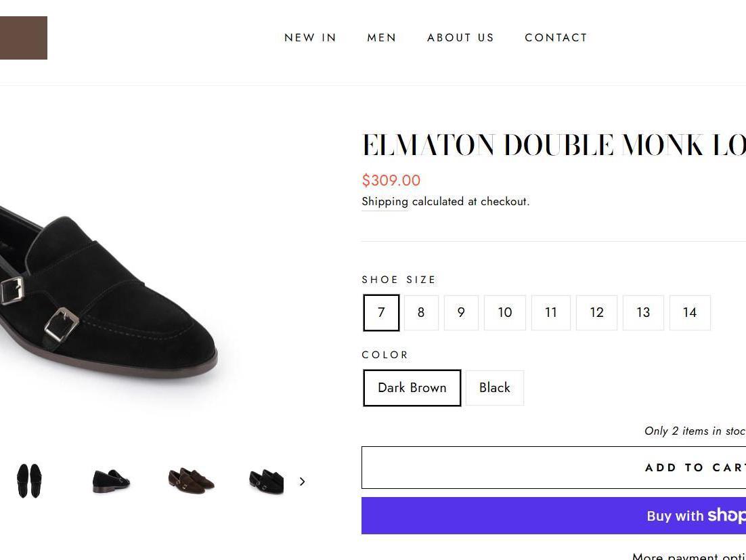The image size is (746, 560).
Task: Open the About Us page
Action: pos(460,38)
